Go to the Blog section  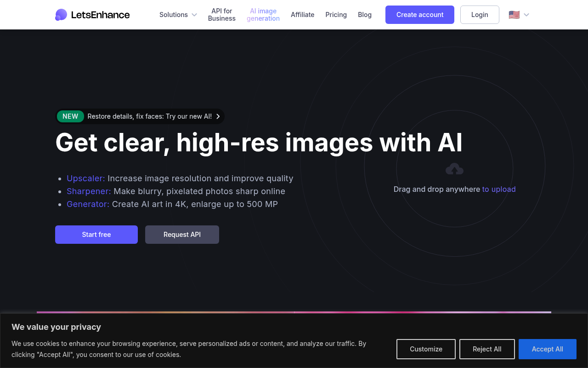(x=364, y=15)
